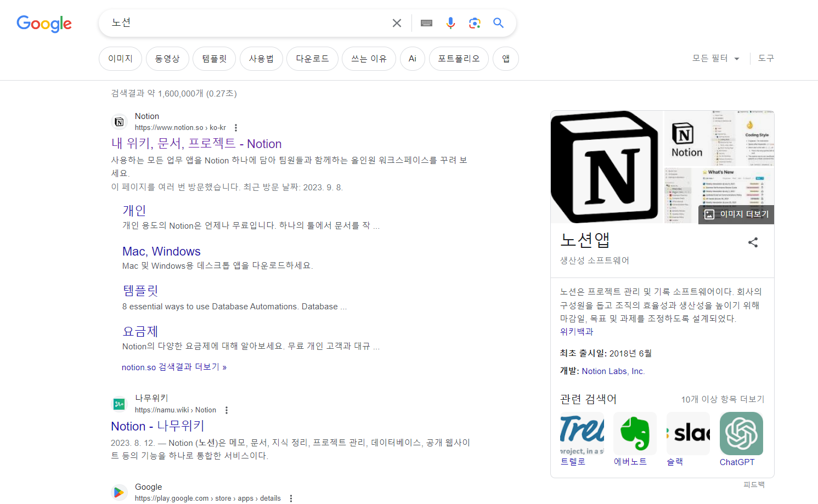Screen dimensions: 818x504
Task: Open three-dot menu beside play.google.com URL
Action: tap(291, 499)
